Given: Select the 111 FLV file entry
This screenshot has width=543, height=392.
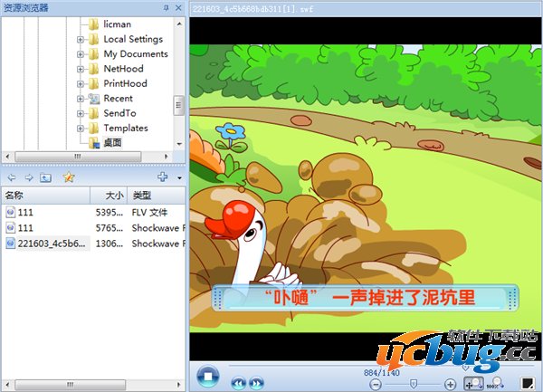Looking at the screenshot, I should click(25, 212).
